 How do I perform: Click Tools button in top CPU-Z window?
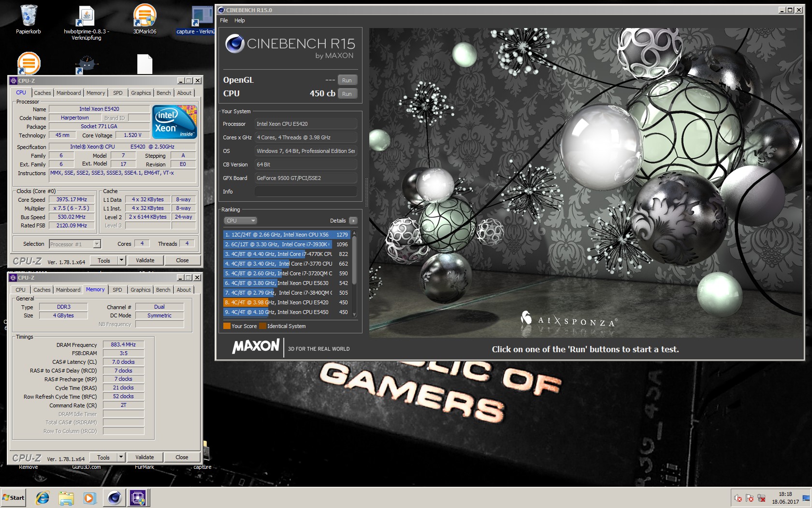(x=104, y=260)
